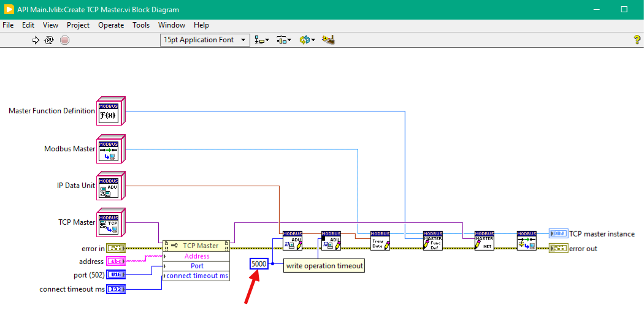Click the Master Function Definition label
Viewport: 644px width, 310px height.
52,111
